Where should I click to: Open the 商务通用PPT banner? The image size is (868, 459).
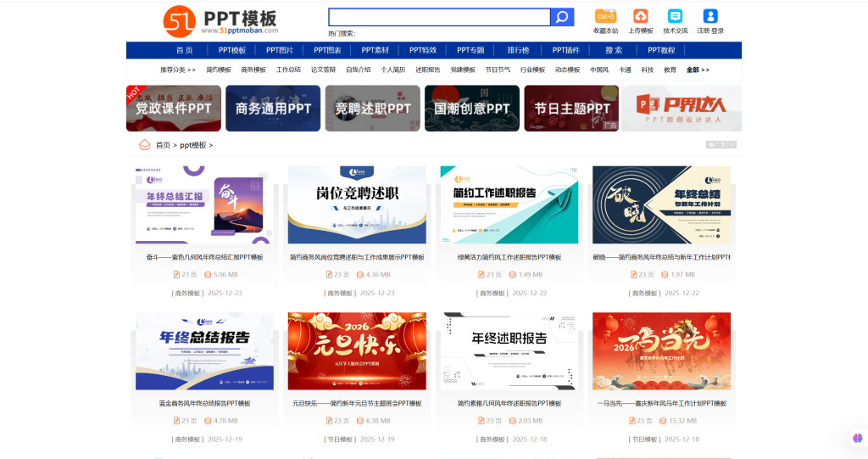pos(273,108)
